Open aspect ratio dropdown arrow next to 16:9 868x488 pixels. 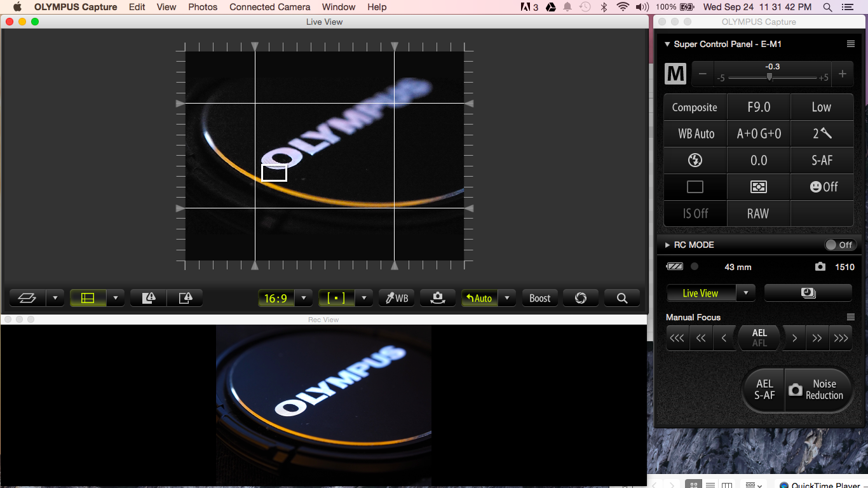point(303,298)
